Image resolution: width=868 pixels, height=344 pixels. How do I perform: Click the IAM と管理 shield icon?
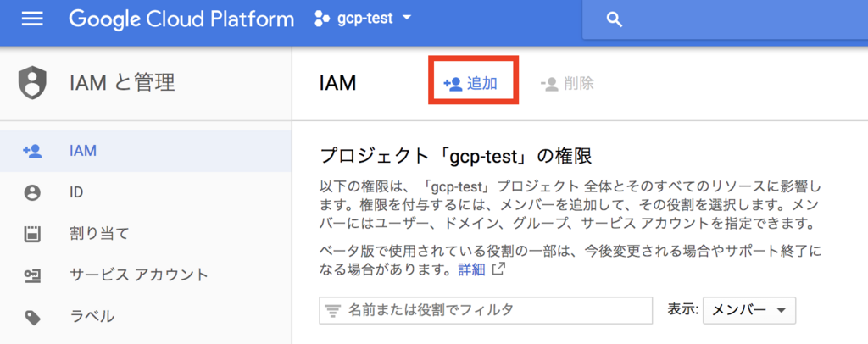[33, 83]
